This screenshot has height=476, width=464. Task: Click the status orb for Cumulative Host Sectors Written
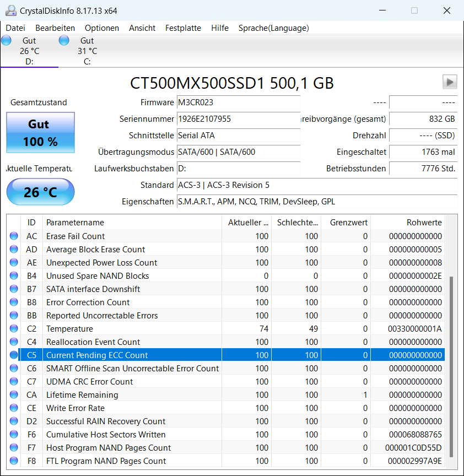click(x=14, y=435)
